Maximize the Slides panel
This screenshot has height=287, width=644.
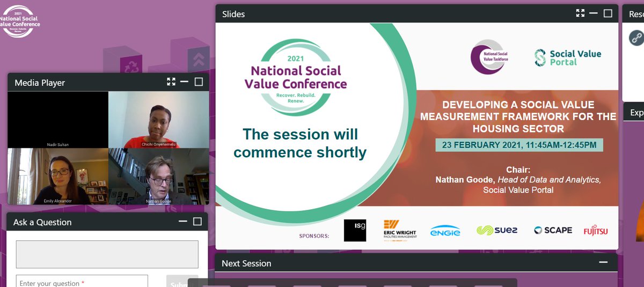608,13
